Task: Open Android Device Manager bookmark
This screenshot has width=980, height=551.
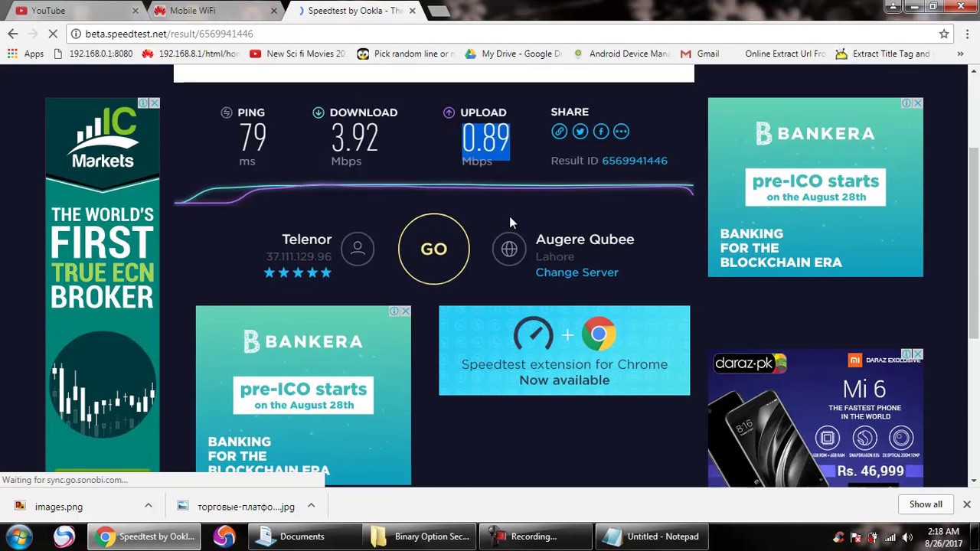Action: click(621, 54)
